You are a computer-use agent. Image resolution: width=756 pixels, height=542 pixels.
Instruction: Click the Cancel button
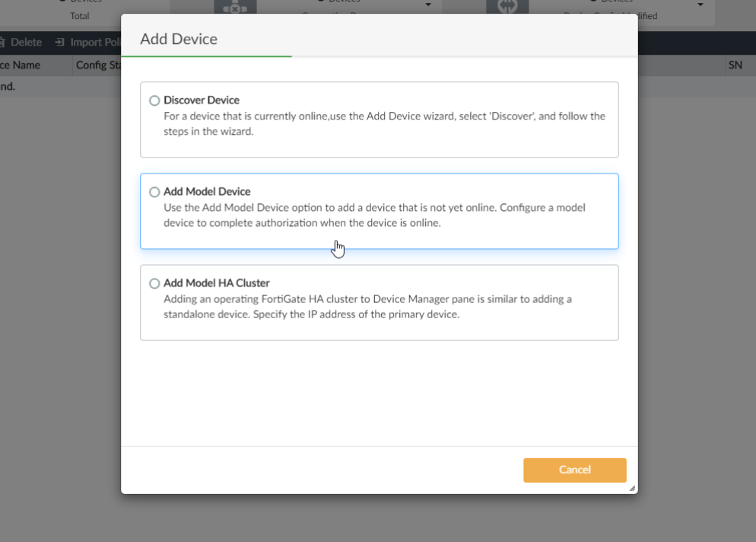[574, 470]
